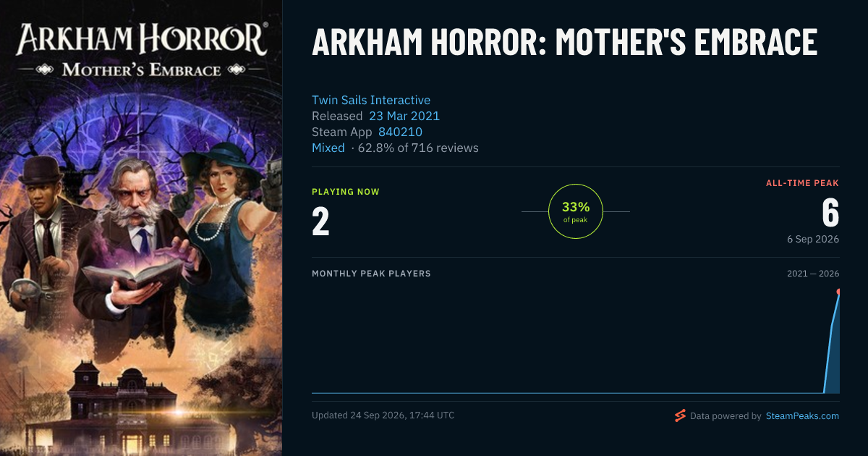Open Twin Sails Interactive publisher link
The height and width of the screenshot is (456, 868).
tap(371, 100)
